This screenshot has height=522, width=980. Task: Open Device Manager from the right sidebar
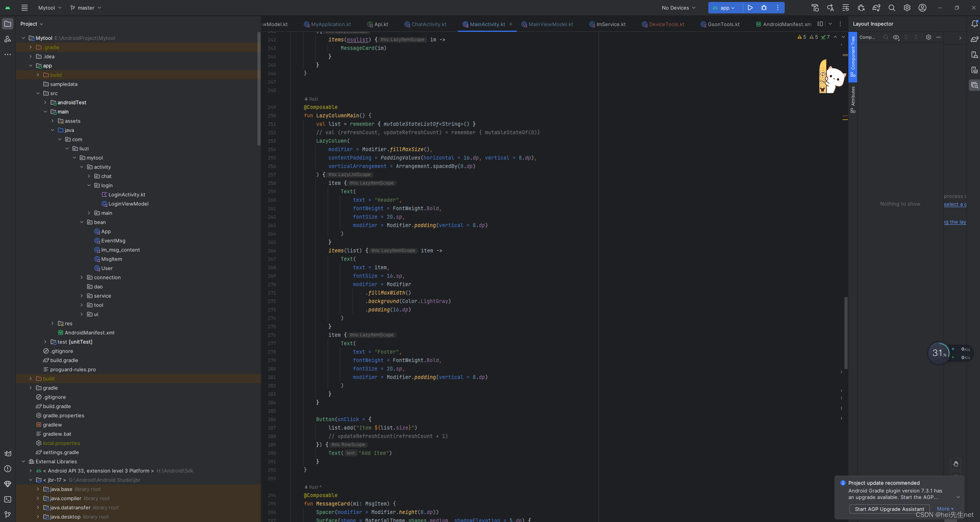975,54
